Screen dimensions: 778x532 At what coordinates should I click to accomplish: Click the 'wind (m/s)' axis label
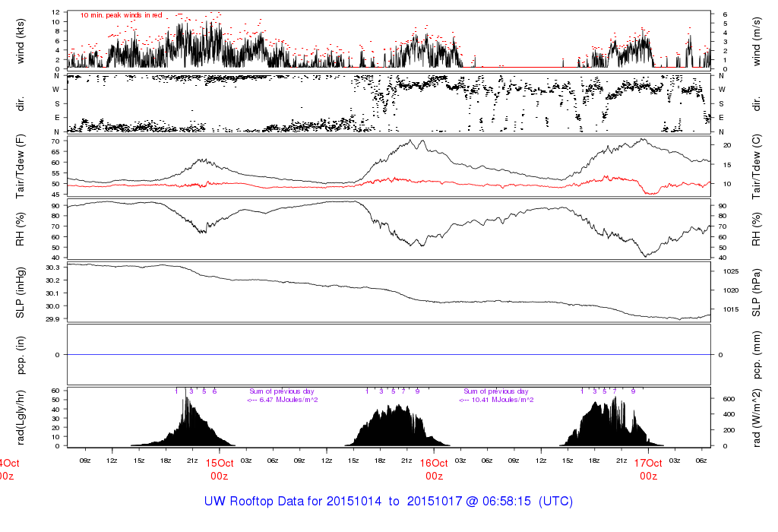point(756,41)
